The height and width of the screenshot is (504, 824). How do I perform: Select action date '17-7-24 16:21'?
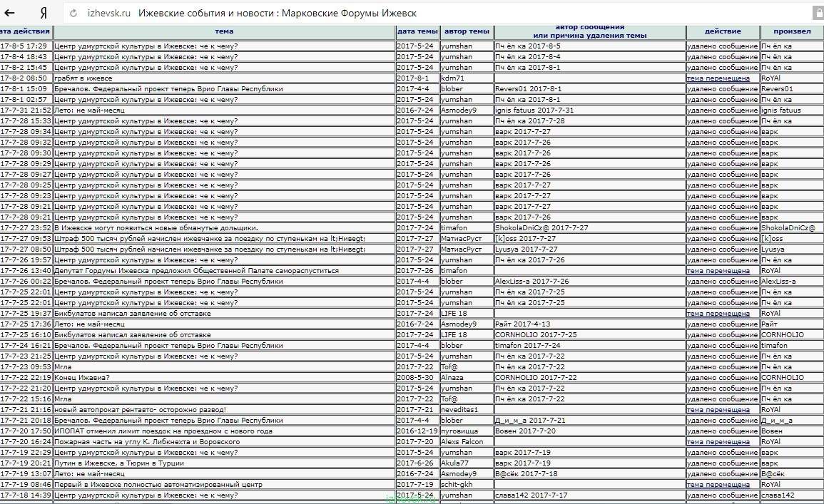coord(26,346)
